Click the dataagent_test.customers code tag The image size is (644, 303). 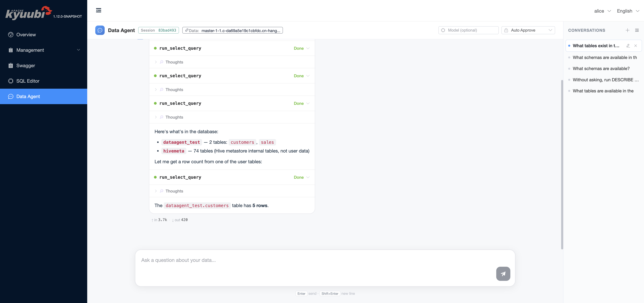(197, 206)
